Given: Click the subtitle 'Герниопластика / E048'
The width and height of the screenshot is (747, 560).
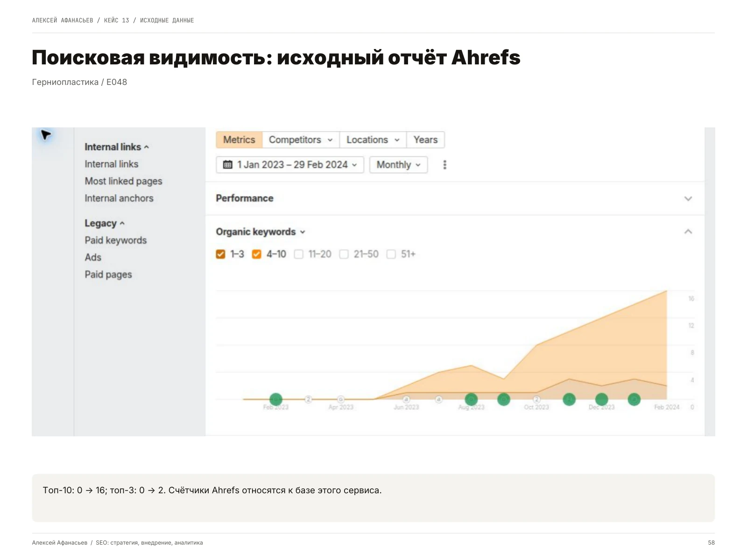Looking at the screenshot, I should click(x=79, y=82).
